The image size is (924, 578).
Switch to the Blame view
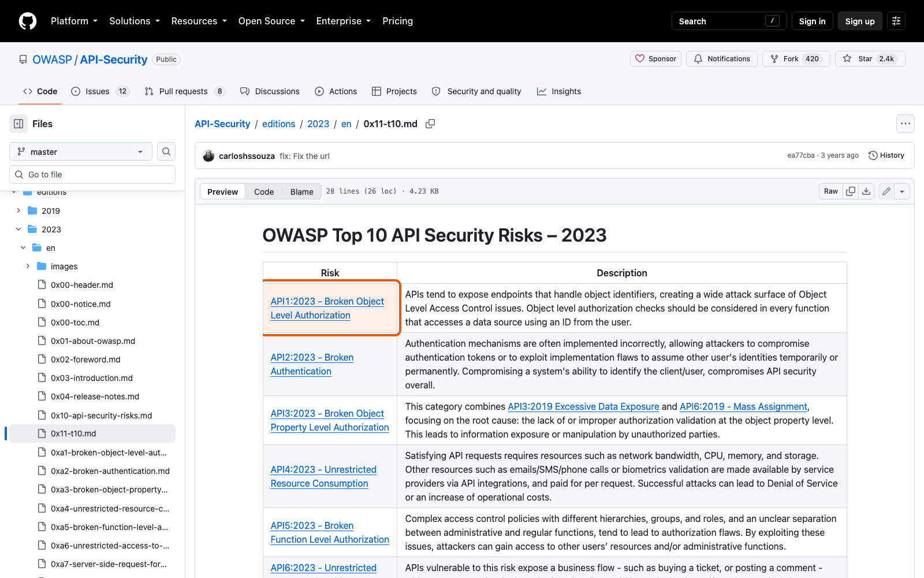click(301, 192)
